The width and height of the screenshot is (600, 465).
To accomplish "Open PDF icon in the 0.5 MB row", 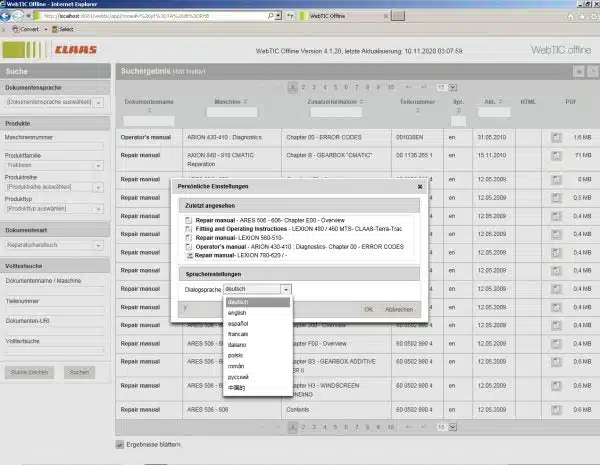I will [556, 198].
